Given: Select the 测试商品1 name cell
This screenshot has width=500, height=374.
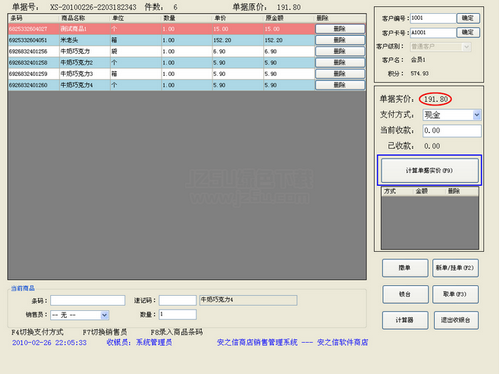Looking at the screenshot, I should click(x=85, y=29).
